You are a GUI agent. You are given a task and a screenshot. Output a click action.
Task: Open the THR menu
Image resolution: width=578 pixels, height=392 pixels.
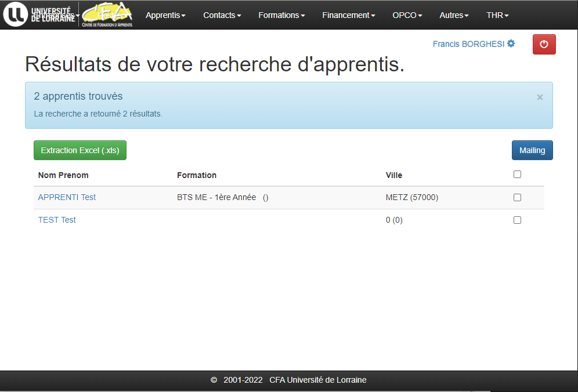click(497, 15)
